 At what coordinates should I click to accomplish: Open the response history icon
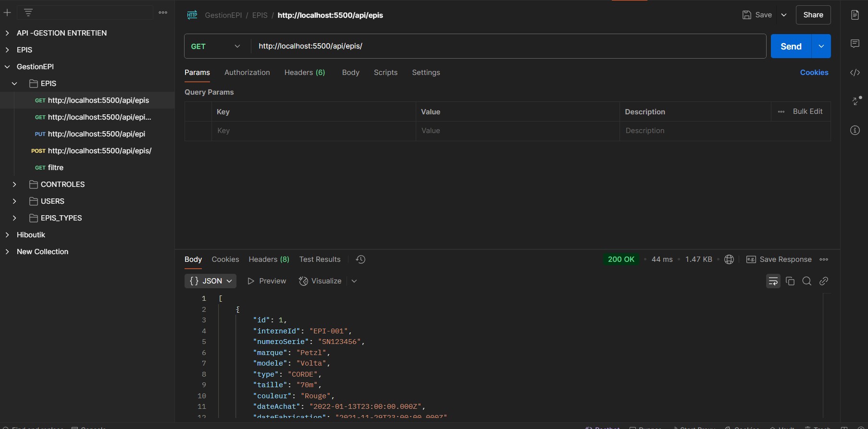(361, 259)
